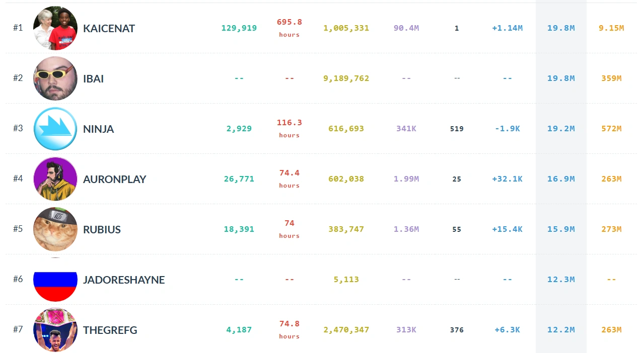Viewport: 644px width, 353px height.
Task: Click RUBIUS's cat avatar picture
Action: pyautogui.click(x=55, y=229)
